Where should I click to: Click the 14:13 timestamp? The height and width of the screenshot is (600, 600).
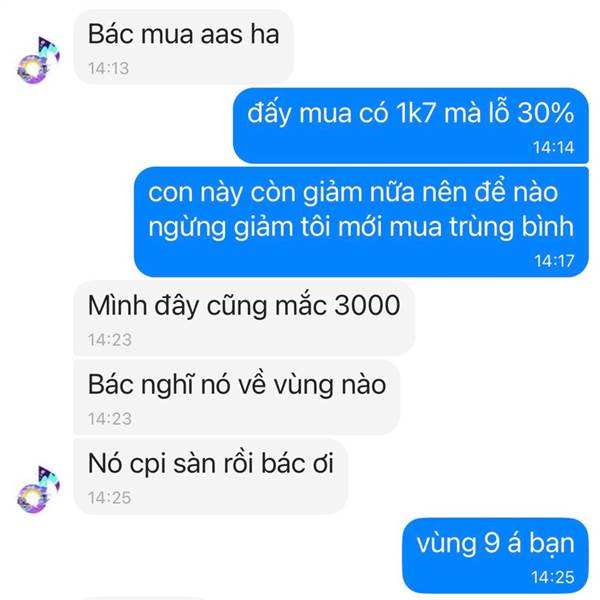click(x=108, y=68)
